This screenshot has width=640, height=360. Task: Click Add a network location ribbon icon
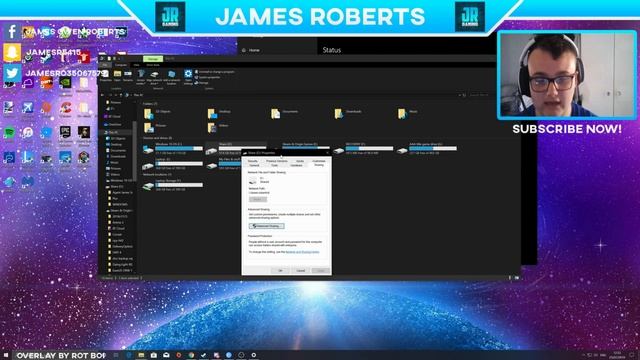pos(171,76)
